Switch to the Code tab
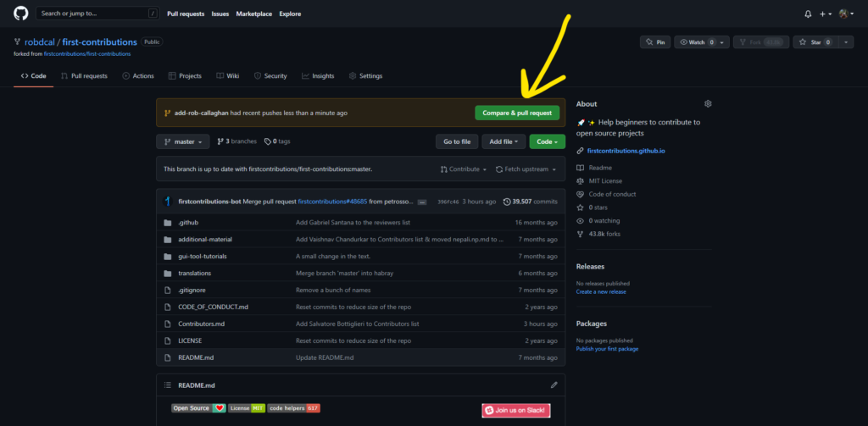 tap(33, 75)
